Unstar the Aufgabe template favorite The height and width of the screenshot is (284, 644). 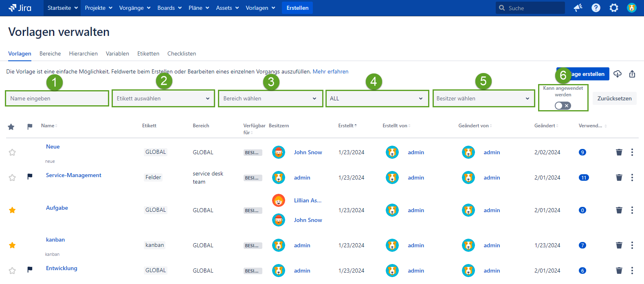coord(12,210)
